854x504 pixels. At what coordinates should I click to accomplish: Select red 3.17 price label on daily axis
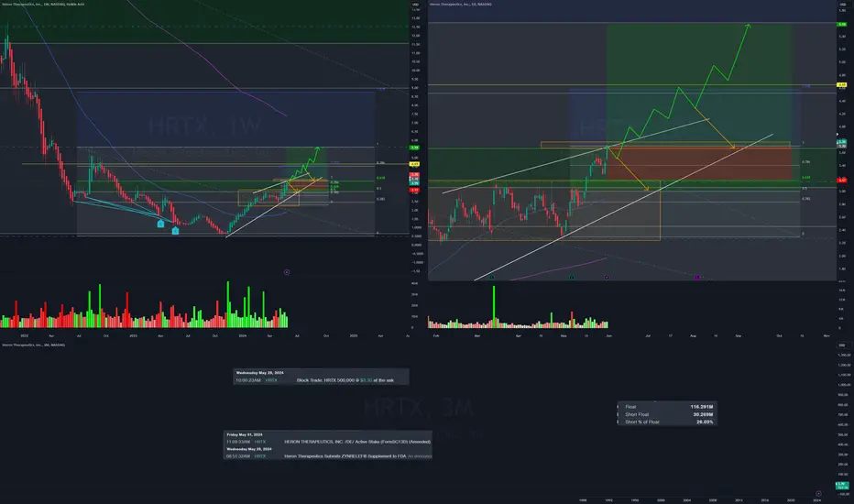(842, 180)
